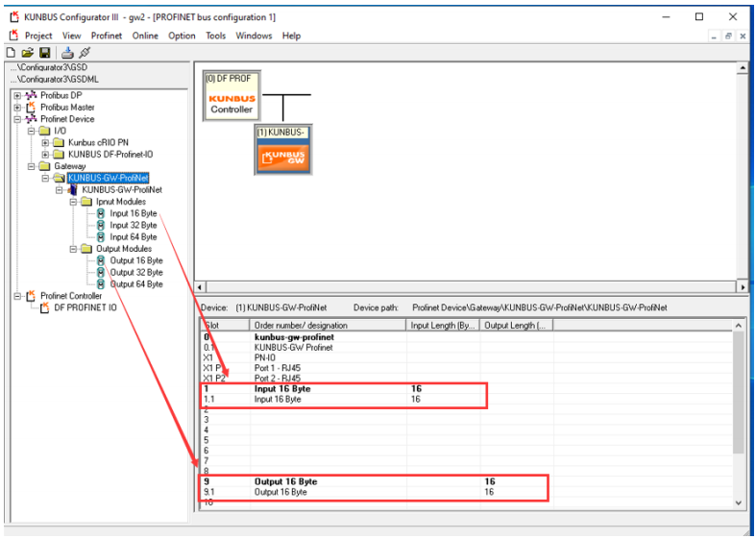This screenshot has width=756, height=539.
Task: Click the download-to-device toolbar icon
Action: pyautogui.click(x=67, y=53)
